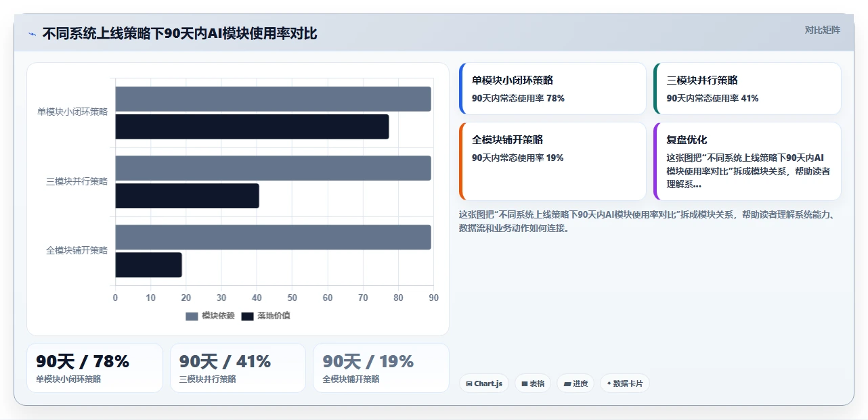Viewport: 868px width, 420px height.
Task: Open the 复盘优化 purple card
Action: coord(747,161)
